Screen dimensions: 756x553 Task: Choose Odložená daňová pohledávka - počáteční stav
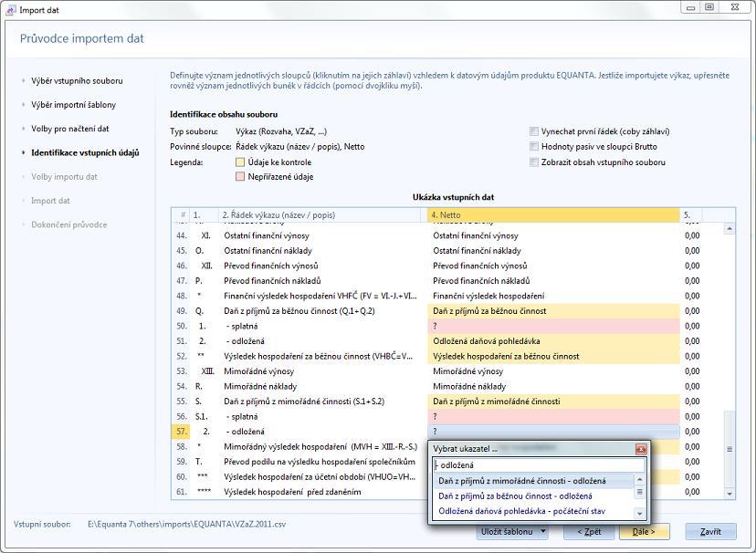tap(534, 511)
